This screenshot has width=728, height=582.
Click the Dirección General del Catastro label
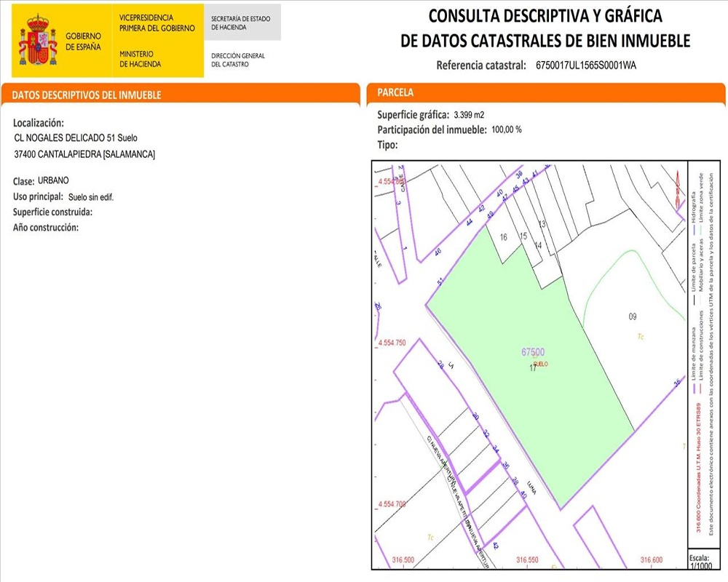pos(238,60)
